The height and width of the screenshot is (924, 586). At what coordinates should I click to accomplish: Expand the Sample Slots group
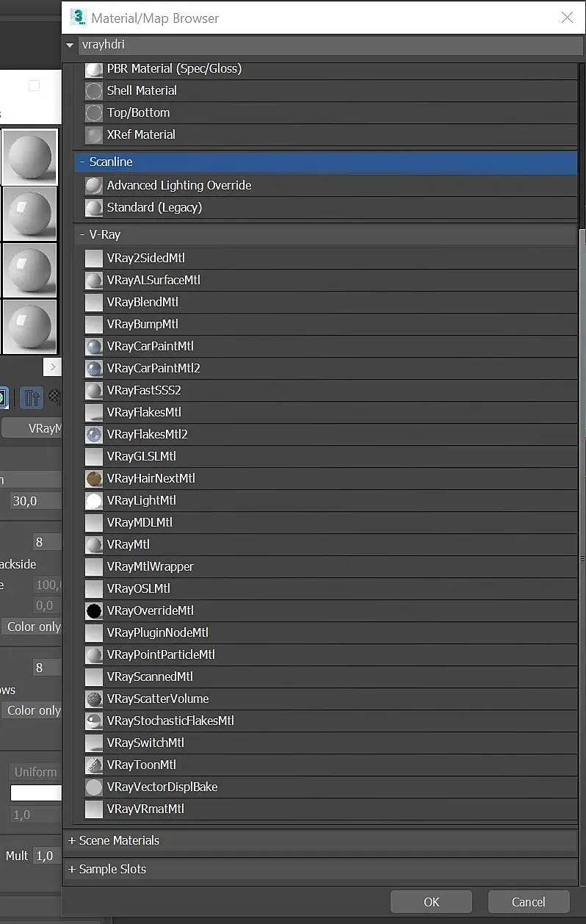coord(72,869)
